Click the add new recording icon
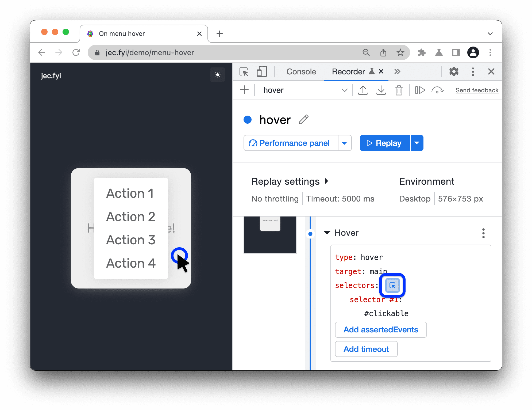 pos(244,90)
